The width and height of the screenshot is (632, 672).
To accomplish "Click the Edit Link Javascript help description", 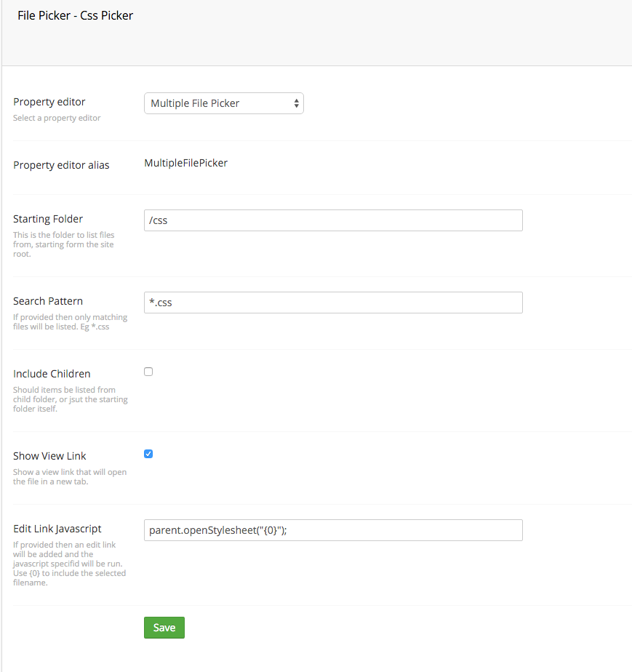I will point(69,564).
